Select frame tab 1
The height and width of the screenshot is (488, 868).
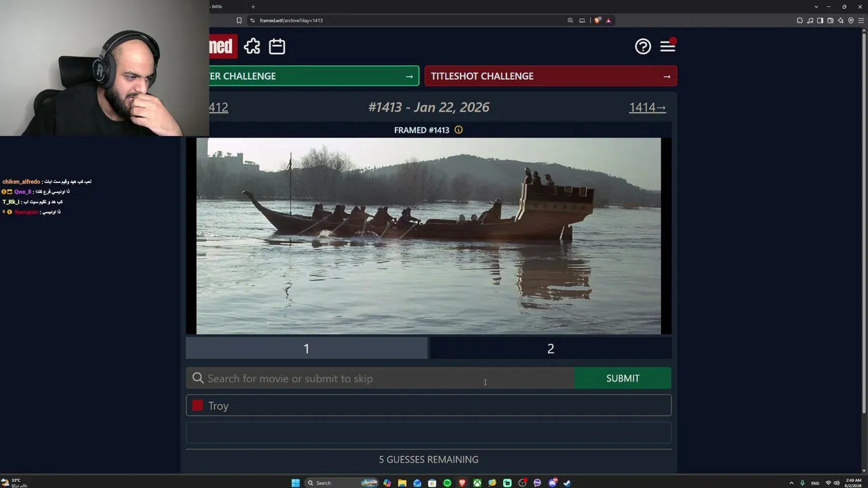(307, 348)
